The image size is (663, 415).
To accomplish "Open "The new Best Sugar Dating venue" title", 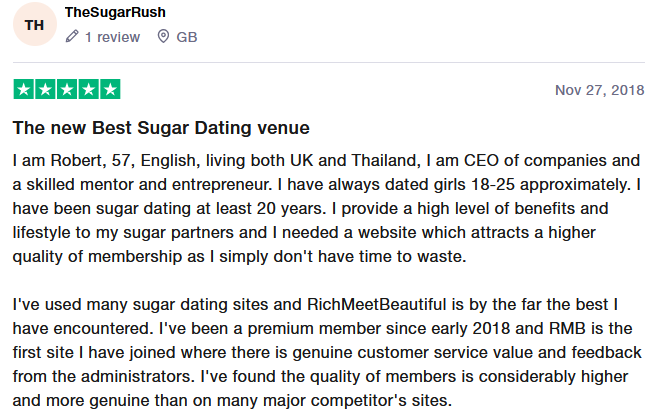I will (x=161, y=128).
